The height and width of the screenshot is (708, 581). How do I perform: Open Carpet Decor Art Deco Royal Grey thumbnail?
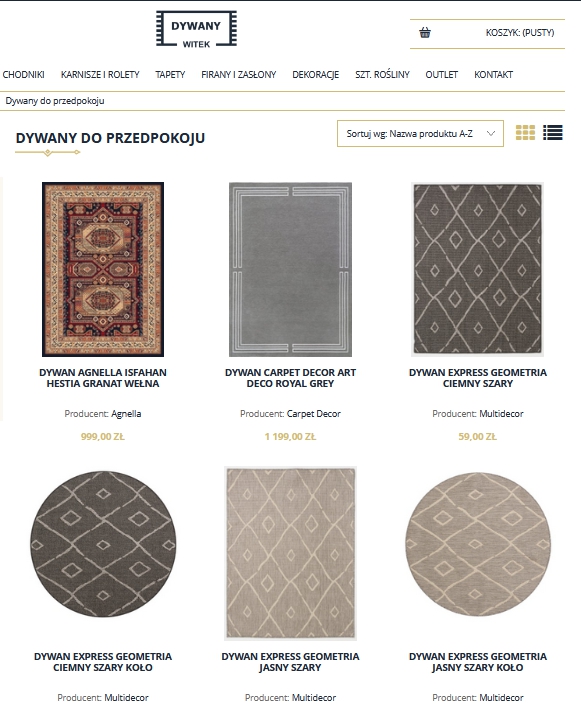290,270
